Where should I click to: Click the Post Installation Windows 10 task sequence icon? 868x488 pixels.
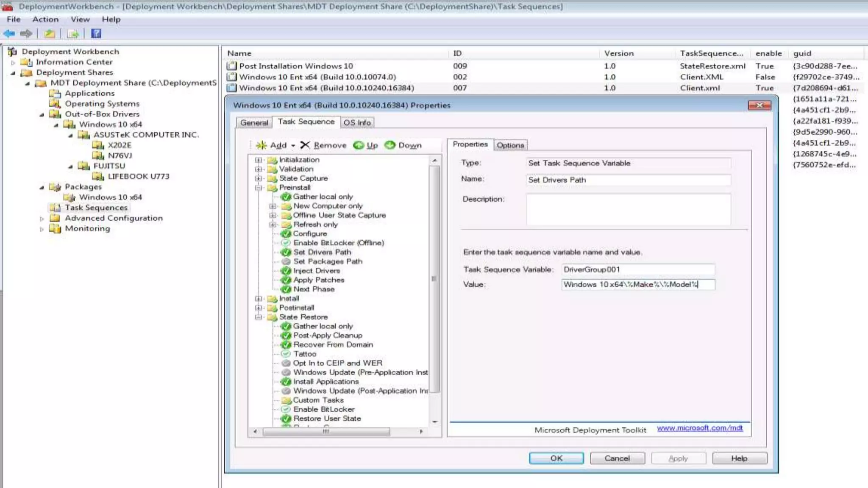231,66
